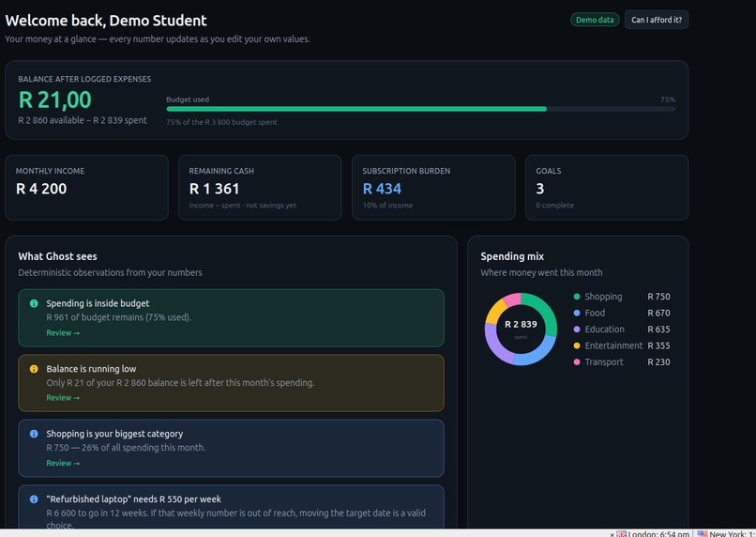Click the blue info icon beside Shopping is your biggest category

(x=34, y=434)
